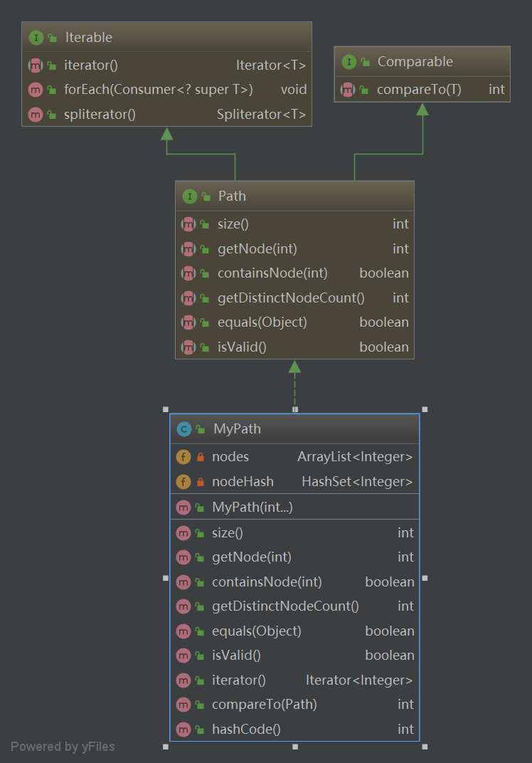The image size is (532, 763).
Task: Select the containsNode(int) row in MyPath
Action: [x=267, y=582]
